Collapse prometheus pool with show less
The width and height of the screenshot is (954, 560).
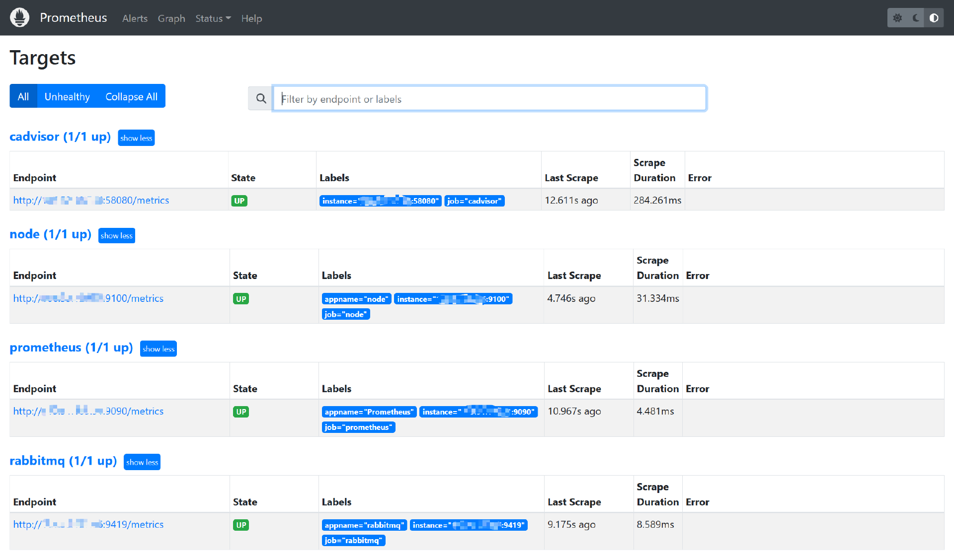pyautogui.click(x=158, y=349)
